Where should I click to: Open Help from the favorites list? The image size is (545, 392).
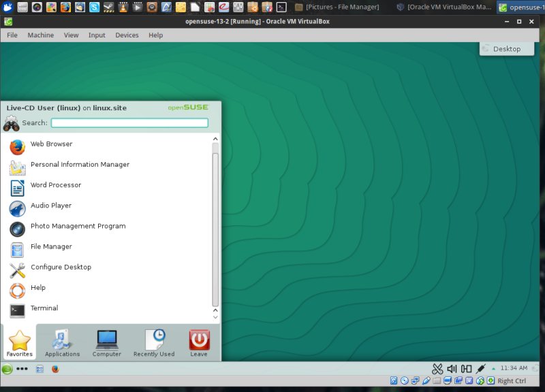click(38, 287)
